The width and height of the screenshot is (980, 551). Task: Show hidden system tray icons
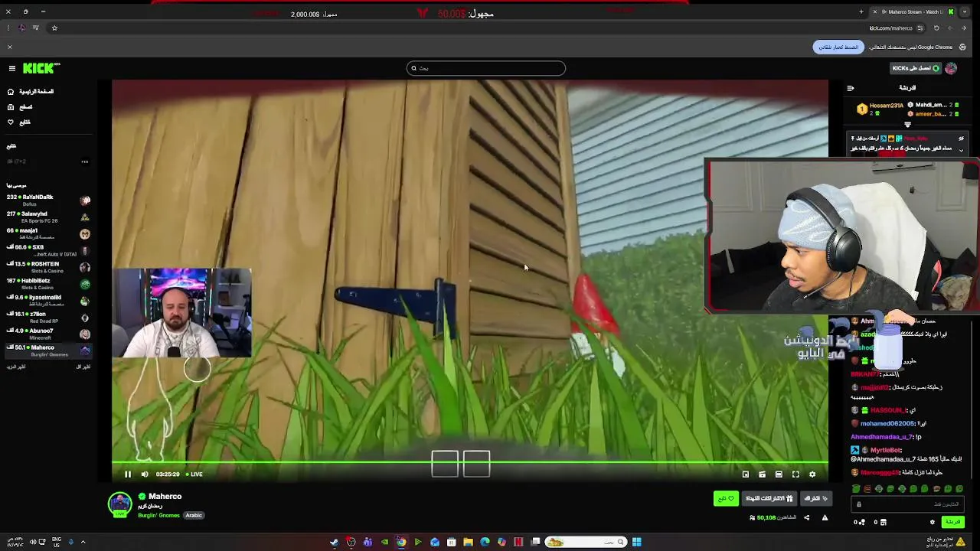coord(83,543)
